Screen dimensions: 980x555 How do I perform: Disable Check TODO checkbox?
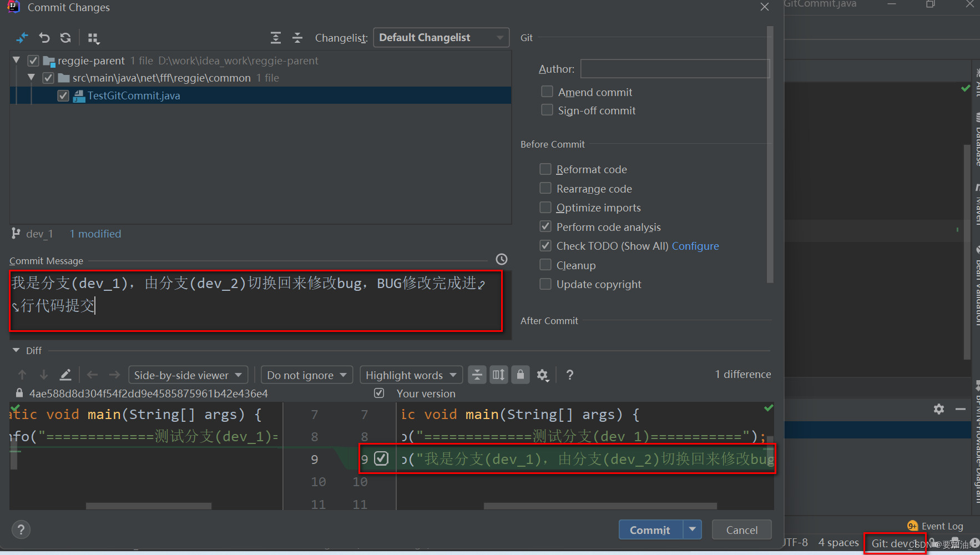click(x=545, y=245)
